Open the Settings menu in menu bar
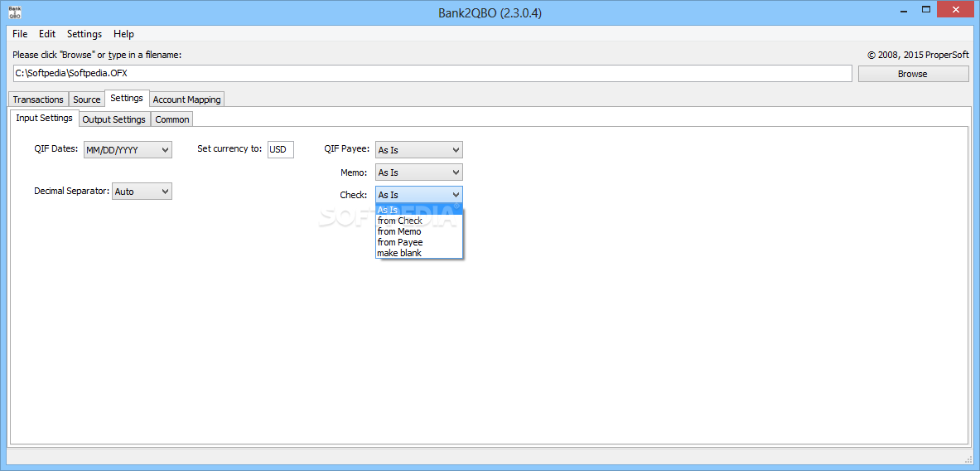 84,34
